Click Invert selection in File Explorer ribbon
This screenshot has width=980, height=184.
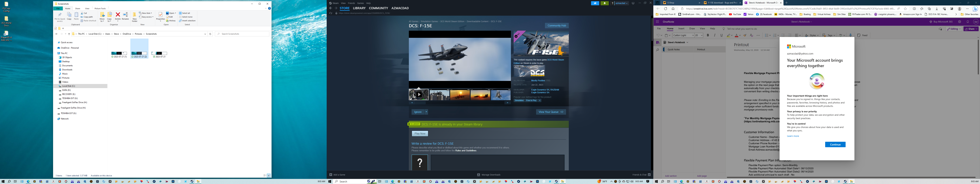[x=187, y=21]
